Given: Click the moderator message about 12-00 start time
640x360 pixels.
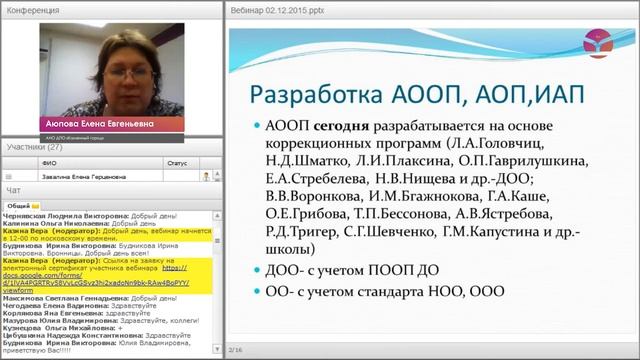Looking at the screenshot, I should point(107,235).
